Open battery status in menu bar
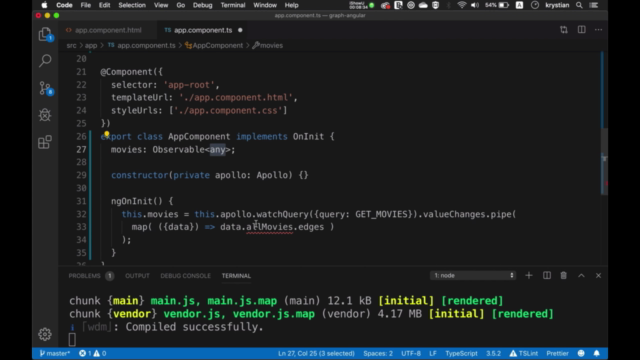This screenshot has width=640, height=360. (497, 5)
